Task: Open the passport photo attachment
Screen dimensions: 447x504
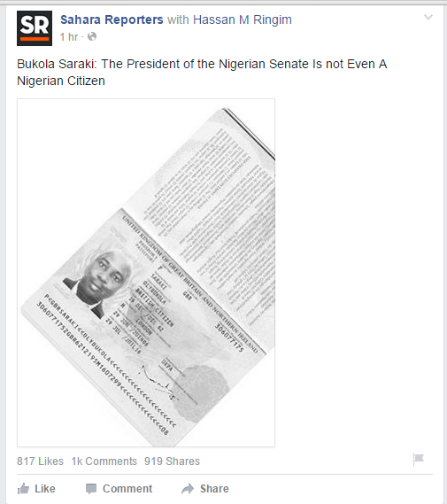Action: (146, 273)
